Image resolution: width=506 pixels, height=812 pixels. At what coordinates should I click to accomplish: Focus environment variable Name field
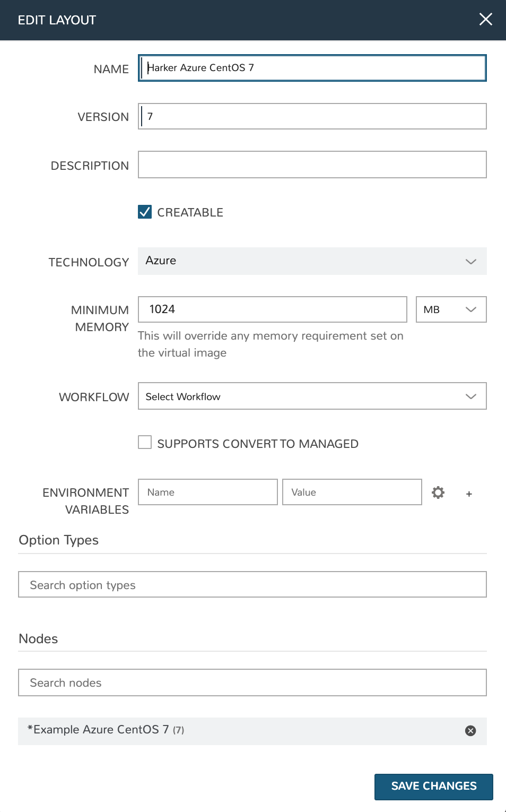point(207,493)
